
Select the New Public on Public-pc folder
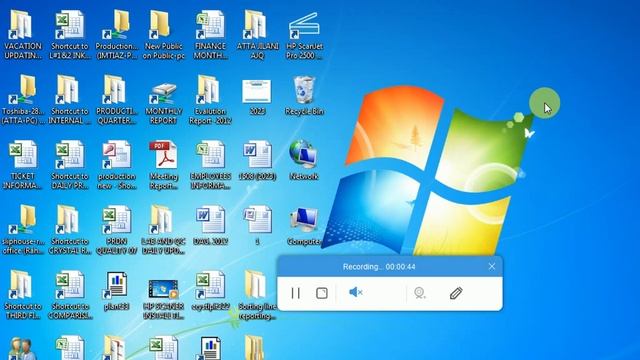pos(163,36)
